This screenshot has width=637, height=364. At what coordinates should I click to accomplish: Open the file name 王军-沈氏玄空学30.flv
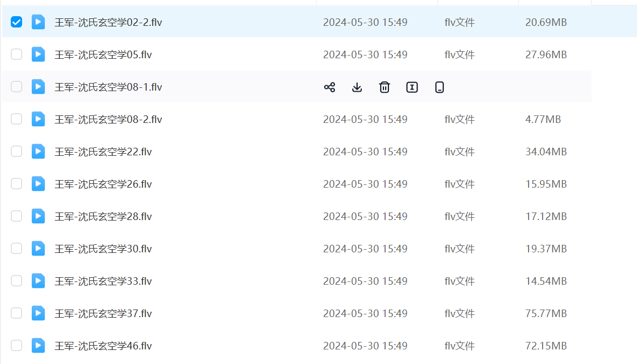point(103,249)
